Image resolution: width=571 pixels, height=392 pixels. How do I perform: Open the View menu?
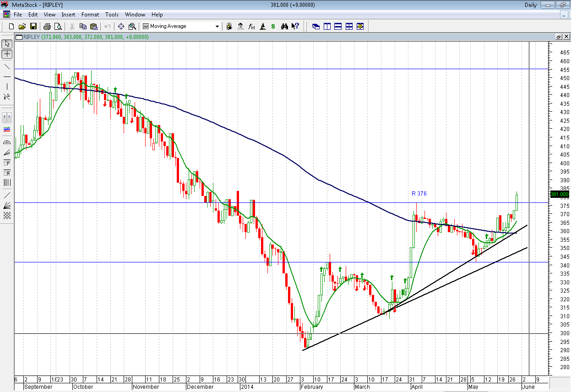[x=49, y=15]
